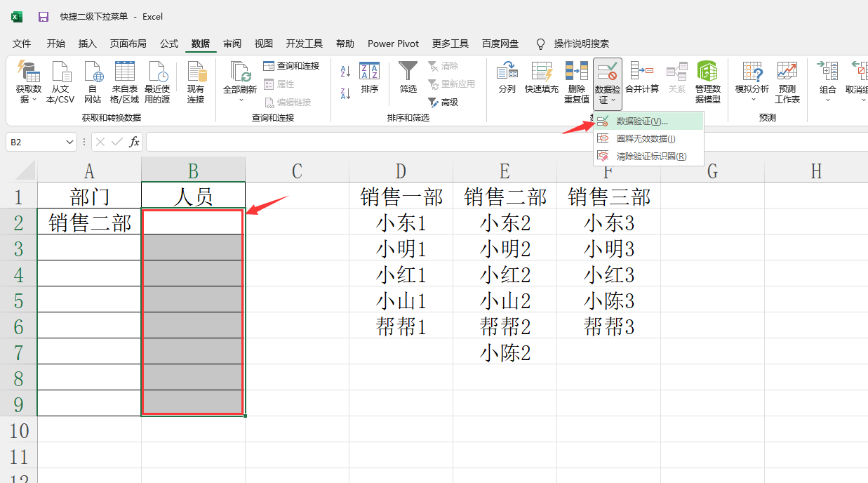Click the lightbulb 操作说明搜索 search box
868x483 pixels.
point(573,44)
